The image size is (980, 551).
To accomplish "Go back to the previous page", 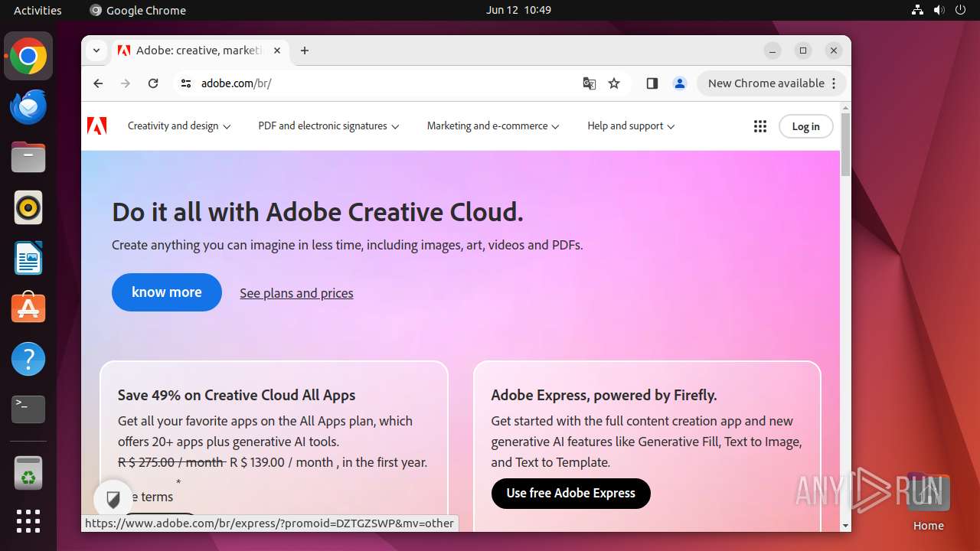I will point(98,83).
